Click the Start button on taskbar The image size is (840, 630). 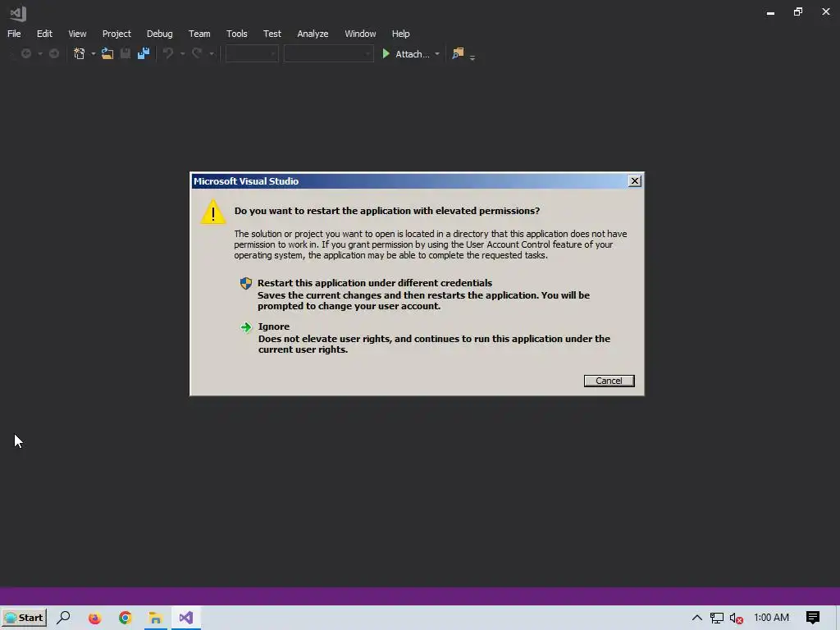25,617
